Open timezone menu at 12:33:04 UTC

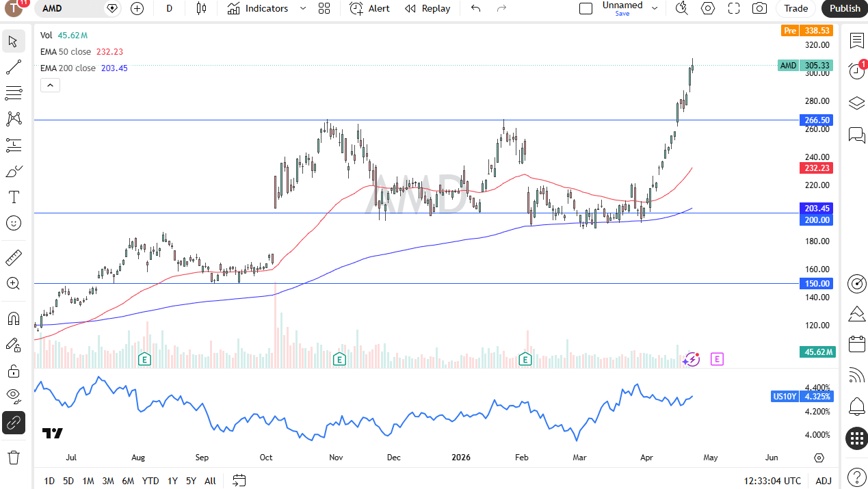pos(772,481)
